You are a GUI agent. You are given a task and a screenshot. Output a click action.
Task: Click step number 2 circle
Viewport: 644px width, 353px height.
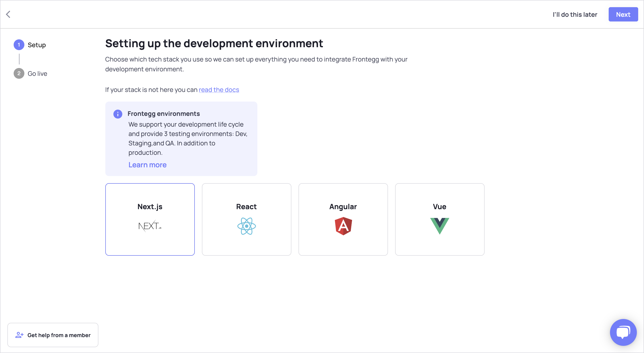(x=19, y=74)
